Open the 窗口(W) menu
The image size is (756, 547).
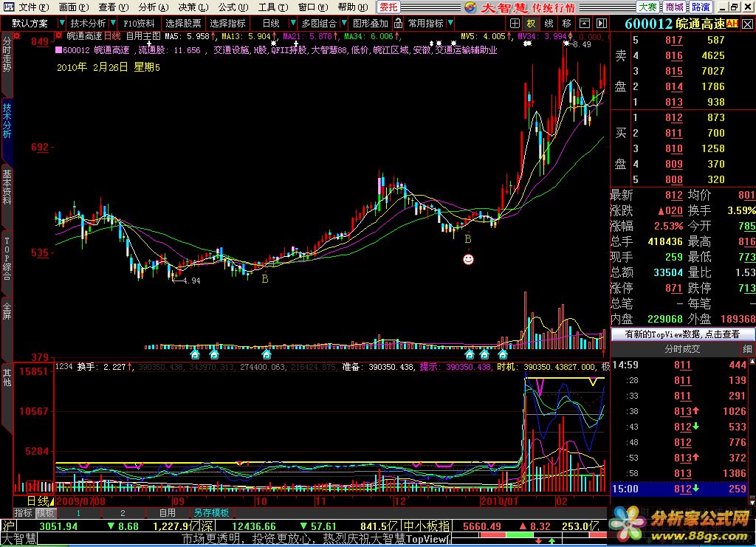[313, 7]
